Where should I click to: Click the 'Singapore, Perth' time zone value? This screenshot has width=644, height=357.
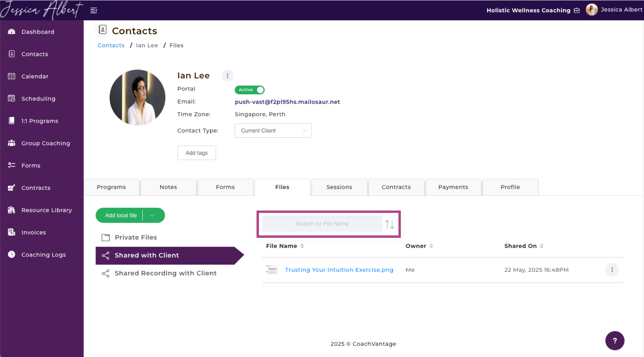260,114
